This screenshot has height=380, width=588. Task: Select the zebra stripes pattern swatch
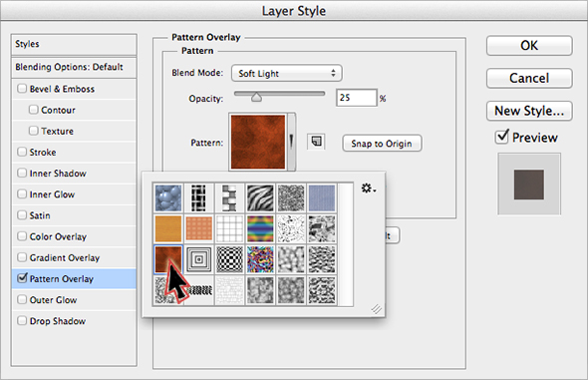click(x=260, y=197)
